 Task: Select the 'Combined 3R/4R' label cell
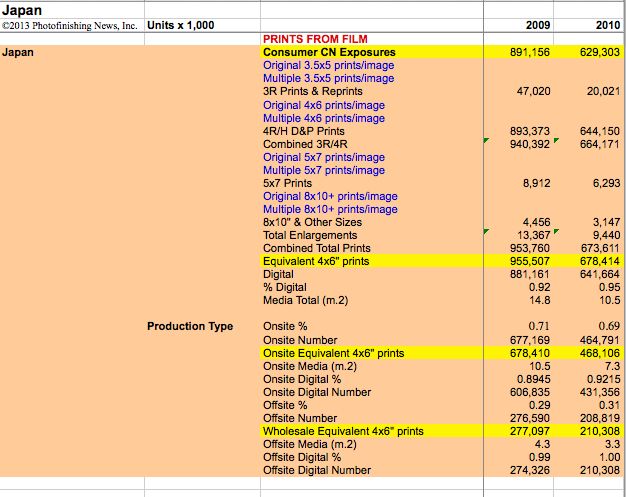coord(305,144)
